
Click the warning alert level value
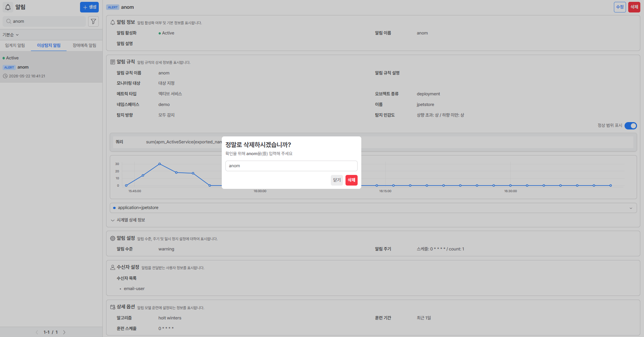tap(166, 249)
